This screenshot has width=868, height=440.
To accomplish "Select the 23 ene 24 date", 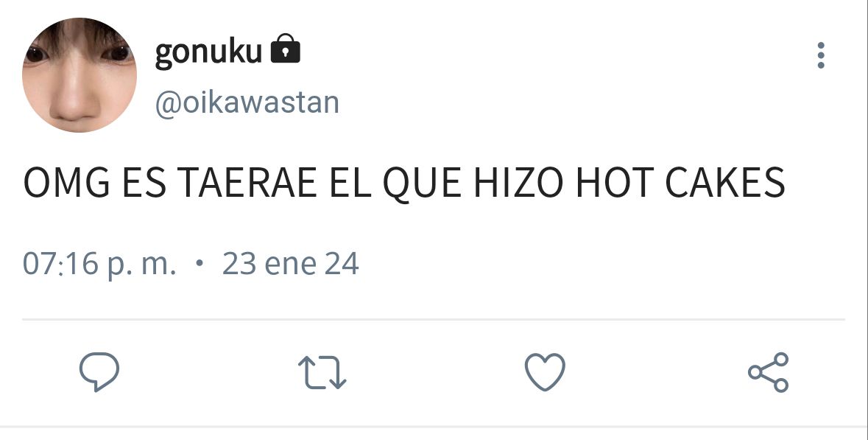I will 291,264.
